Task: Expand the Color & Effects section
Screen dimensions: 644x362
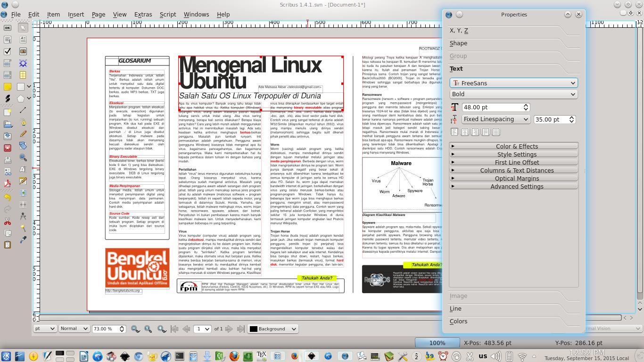Action: point(513,146)
